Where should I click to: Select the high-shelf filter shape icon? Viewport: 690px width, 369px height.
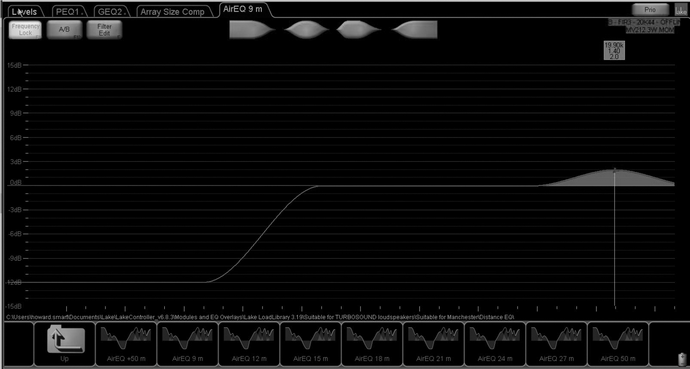414,29
